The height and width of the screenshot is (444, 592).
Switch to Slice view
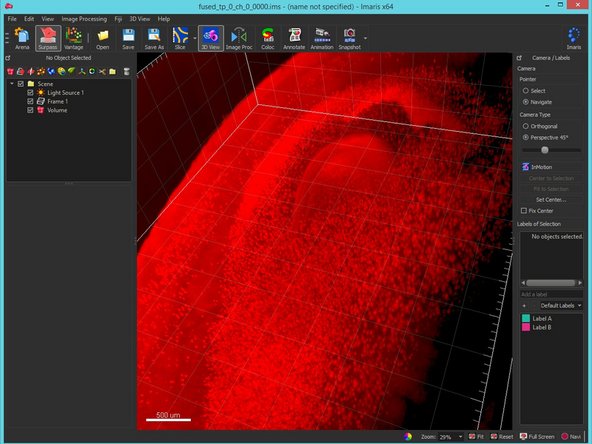[180, 39]
